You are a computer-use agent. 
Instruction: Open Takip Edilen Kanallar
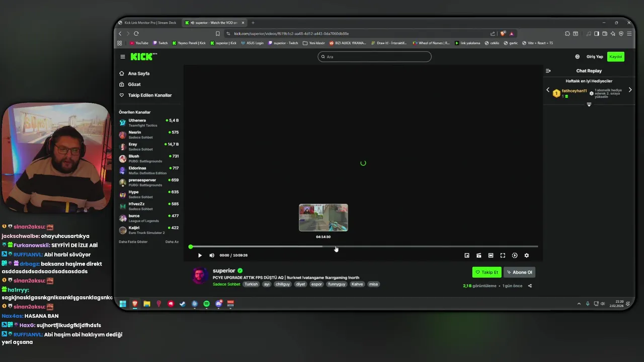coord(149,95)
